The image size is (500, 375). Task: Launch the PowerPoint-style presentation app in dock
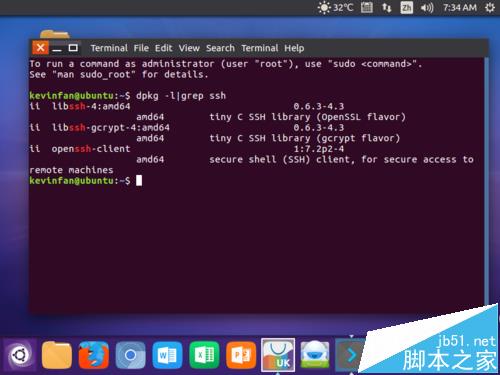[x=241, y=355]
